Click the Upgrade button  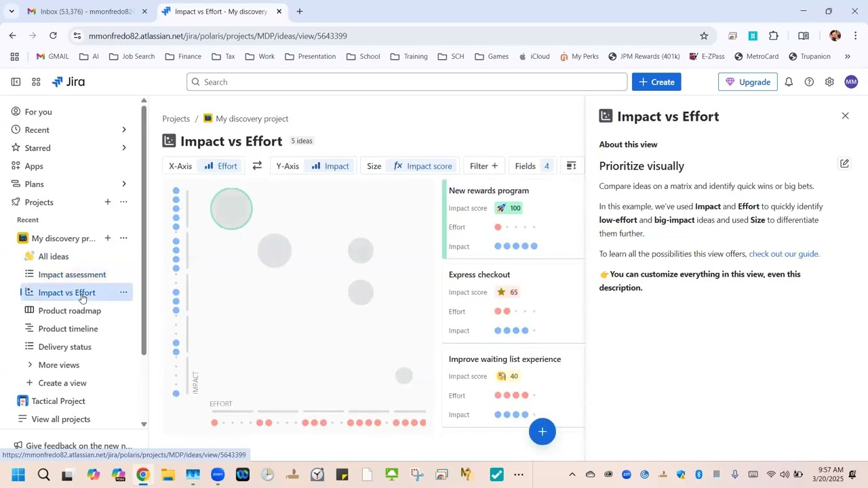coord(748,82)
